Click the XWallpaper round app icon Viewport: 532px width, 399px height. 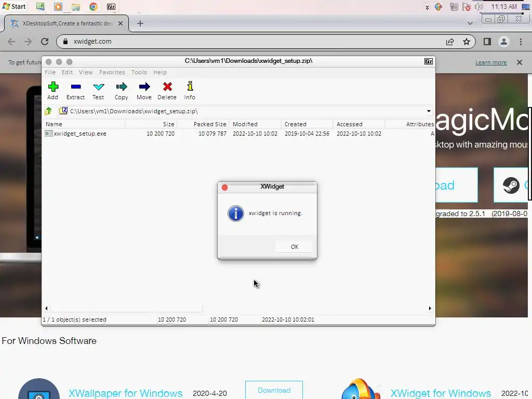click(x=39, y=389)
